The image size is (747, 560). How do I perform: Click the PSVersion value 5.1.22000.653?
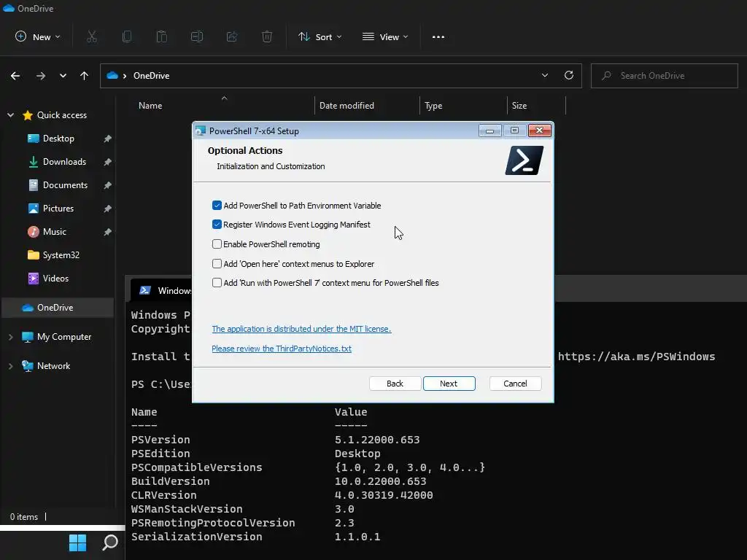click(x=377, y=440)
